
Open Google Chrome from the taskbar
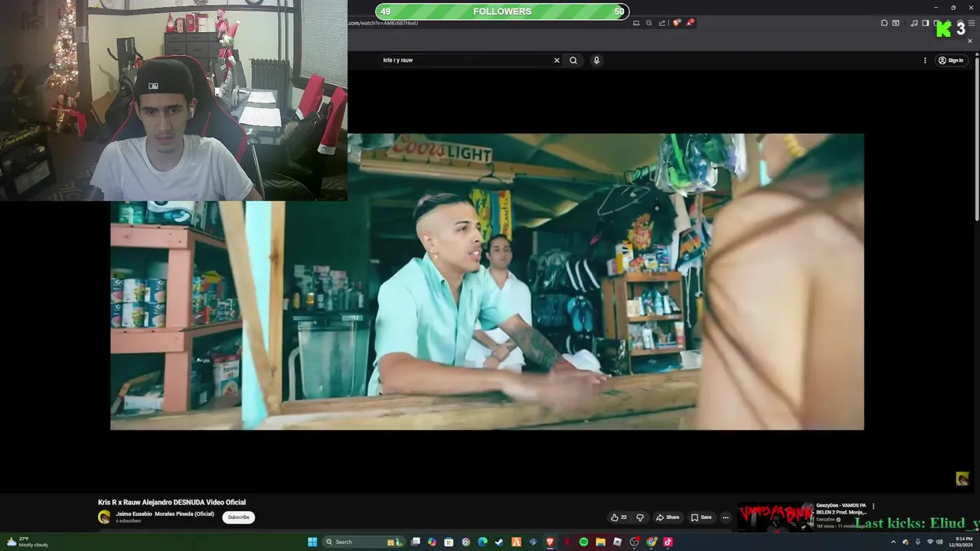pyautogui.click(x=651, y=542)
